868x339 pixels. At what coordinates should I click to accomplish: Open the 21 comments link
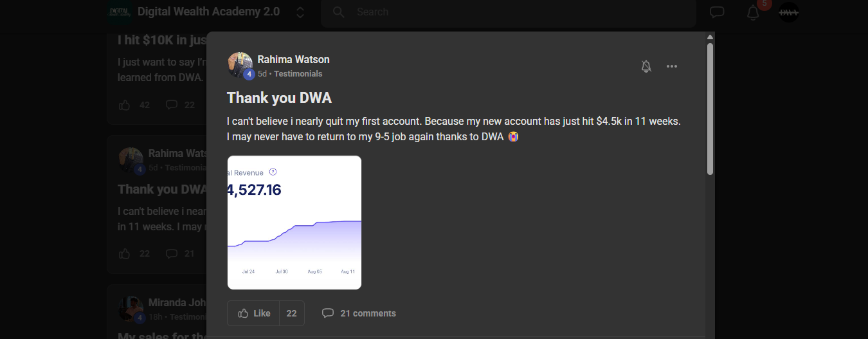coord(359,313)
